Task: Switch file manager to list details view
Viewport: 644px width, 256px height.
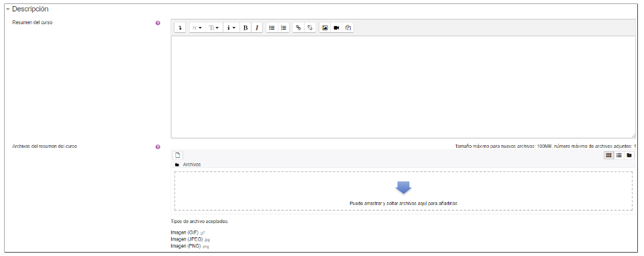Action: pos(619,155)
